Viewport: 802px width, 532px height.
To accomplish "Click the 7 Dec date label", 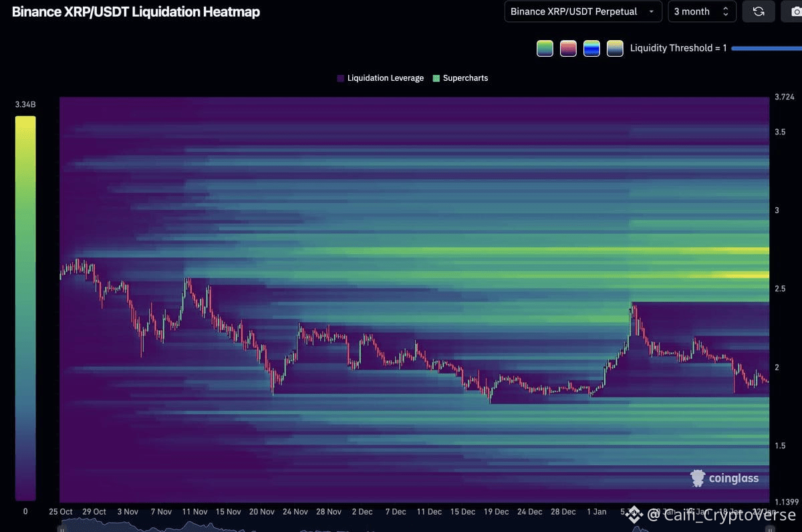I will click(x=395, y=511).
